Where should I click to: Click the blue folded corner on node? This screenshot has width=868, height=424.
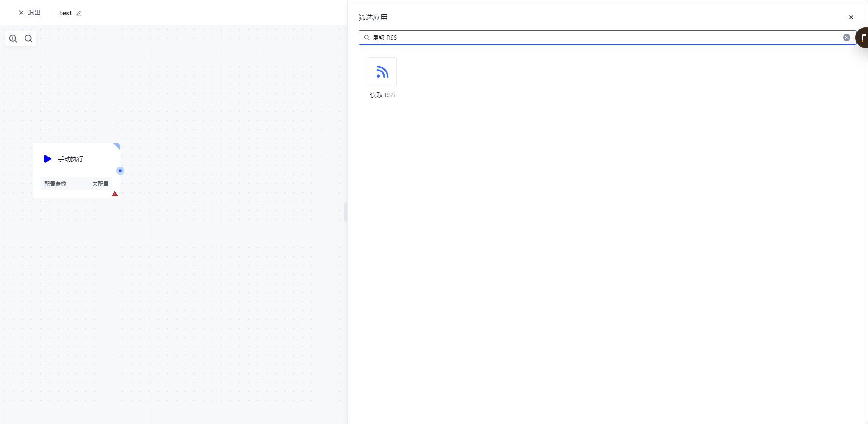pos(117,146)
